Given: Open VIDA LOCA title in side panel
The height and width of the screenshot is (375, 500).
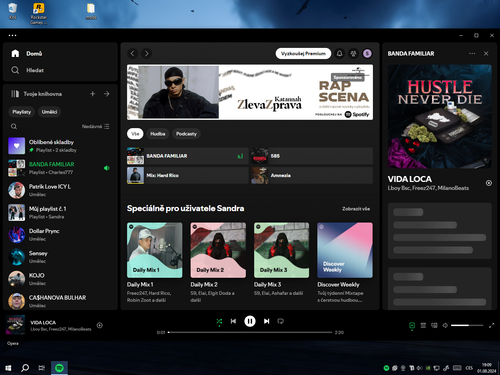Looking at the screenshot, I should pos(410,179).
